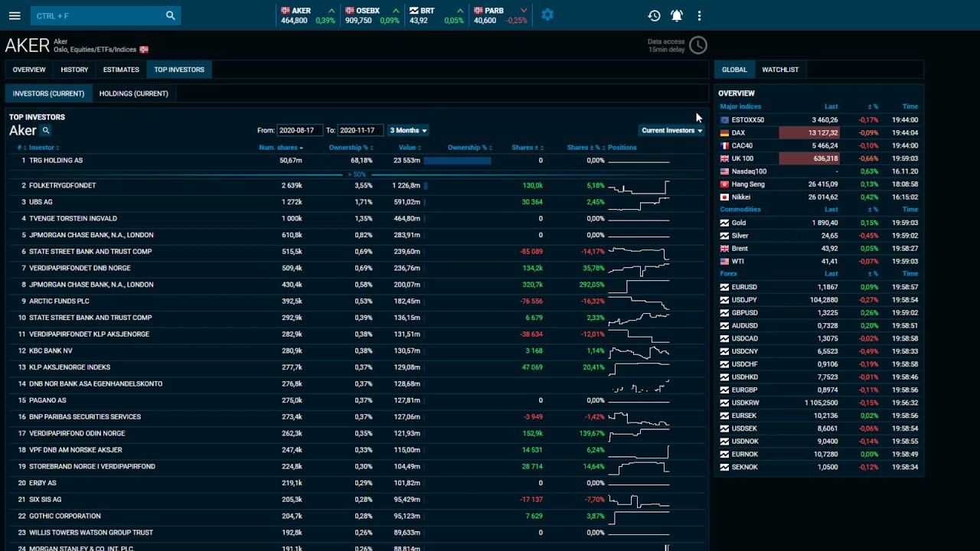Screen dimensions: 980x551
Task: Click the search icon beside Aker heading
Action: [x=46, y=130]
